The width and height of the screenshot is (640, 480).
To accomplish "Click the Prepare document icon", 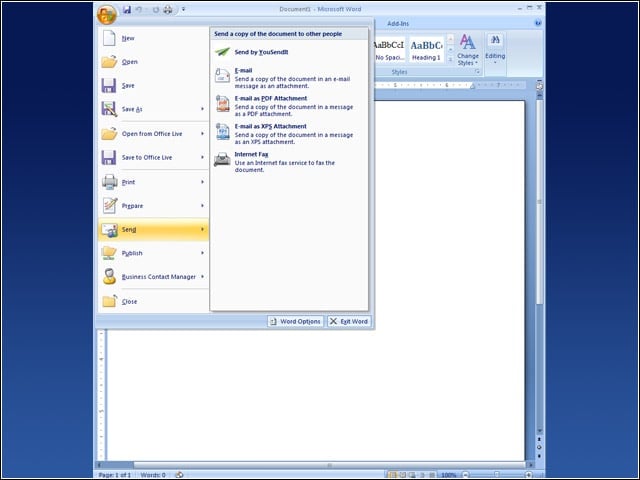I will [x=110, y=206].
